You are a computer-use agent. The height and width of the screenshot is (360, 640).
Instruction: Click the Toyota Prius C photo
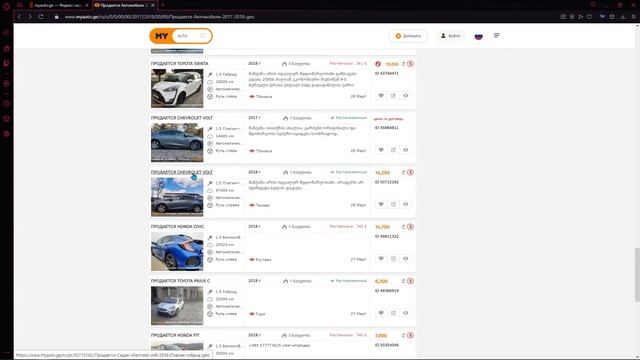(177, 306)
